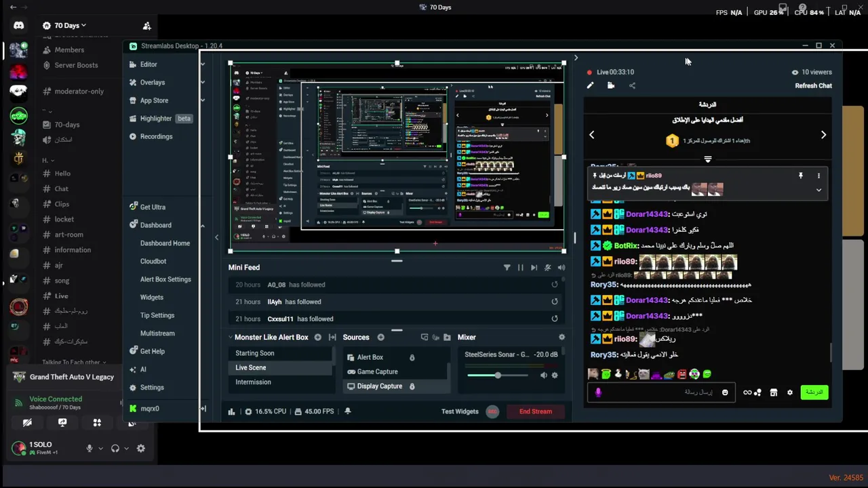Toggle lock on the Alert Box source

click(412, 357)
